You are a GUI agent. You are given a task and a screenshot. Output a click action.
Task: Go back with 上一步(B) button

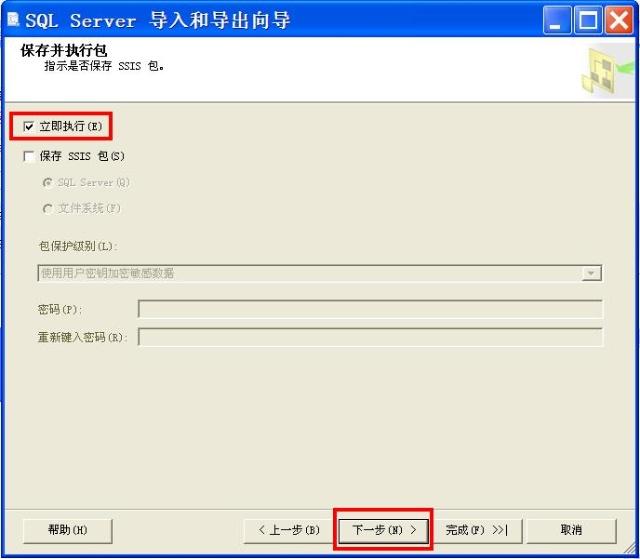pyautogui.click(x=289, y=530)
